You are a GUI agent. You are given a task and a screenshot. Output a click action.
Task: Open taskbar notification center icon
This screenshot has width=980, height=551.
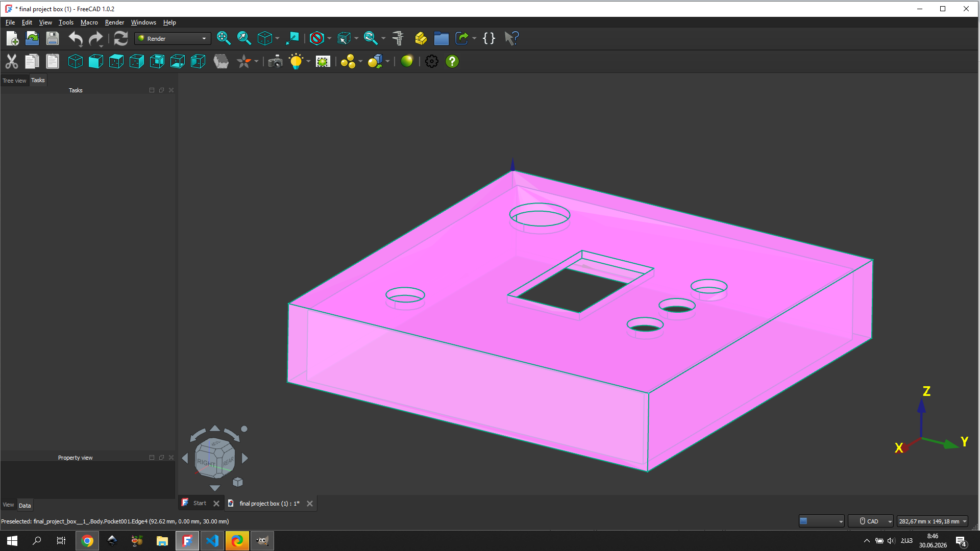coord(961,541)
